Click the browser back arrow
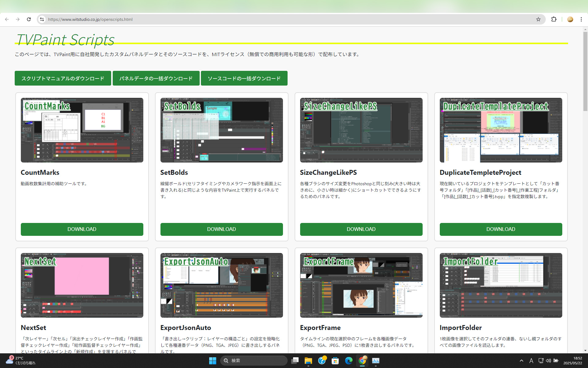This screenshot has width=588, height=368. point(7,19)
